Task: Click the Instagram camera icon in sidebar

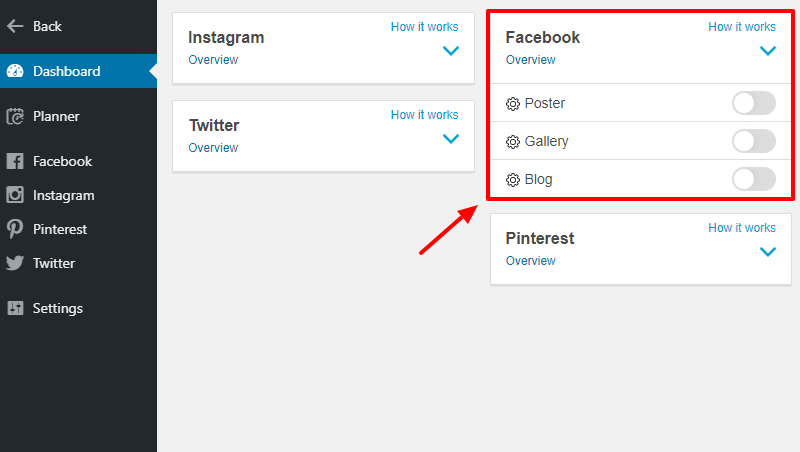Action: pos(15,195)
